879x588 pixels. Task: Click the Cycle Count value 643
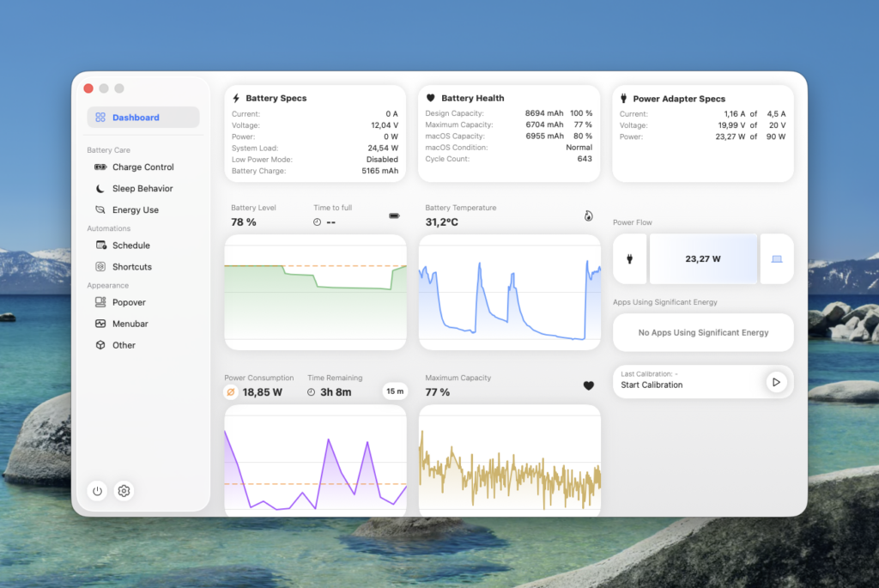click(585, 159)
